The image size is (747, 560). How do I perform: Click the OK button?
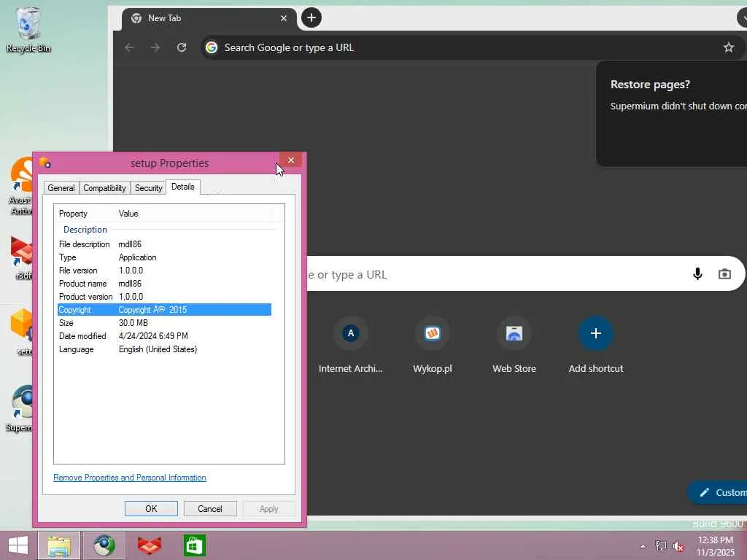(x=151, y=508)
